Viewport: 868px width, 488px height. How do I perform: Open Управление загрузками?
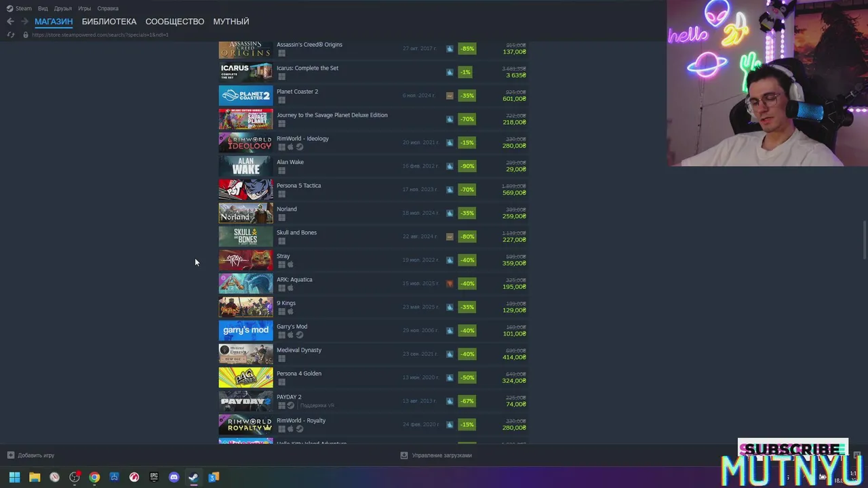coord(436,455)
